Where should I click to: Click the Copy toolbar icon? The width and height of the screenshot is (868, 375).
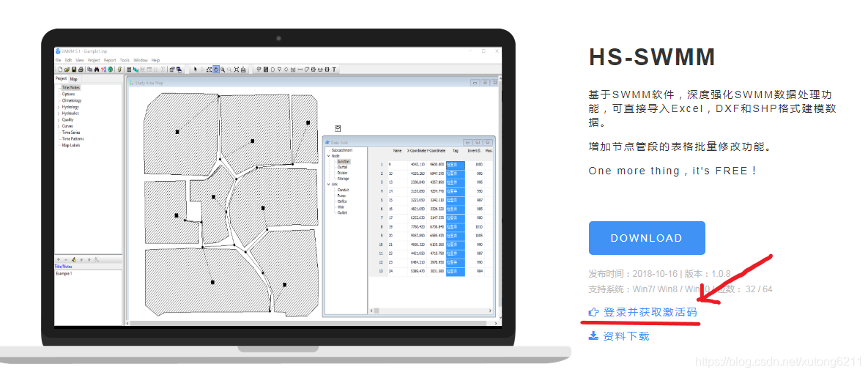pyautogui.click(x=89, y=70)
